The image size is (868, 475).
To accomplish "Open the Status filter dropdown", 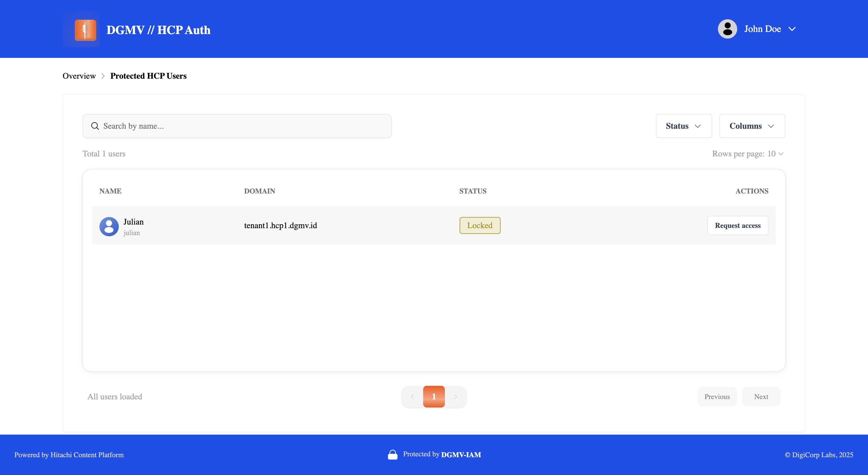I will click(684, 126).
